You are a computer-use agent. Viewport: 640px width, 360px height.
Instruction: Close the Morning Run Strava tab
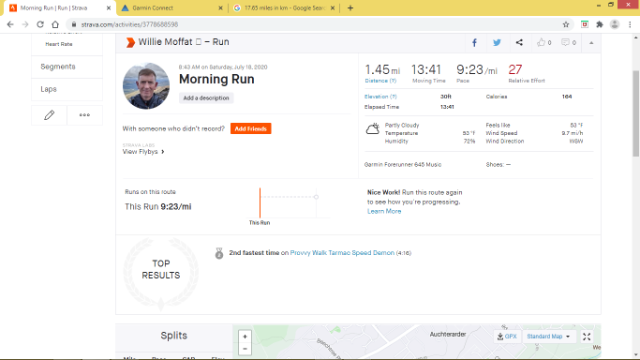pyautogui.click(x=109, y=8)
